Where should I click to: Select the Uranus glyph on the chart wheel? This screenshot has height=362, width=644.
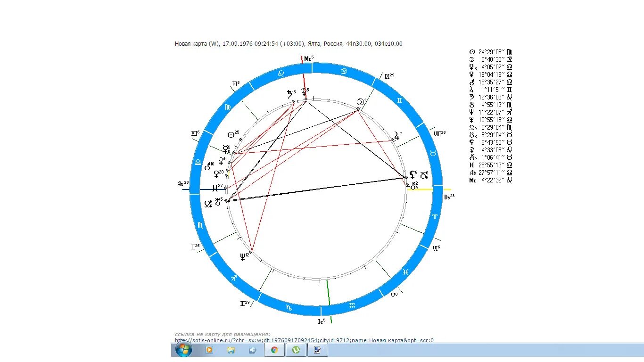218,202
